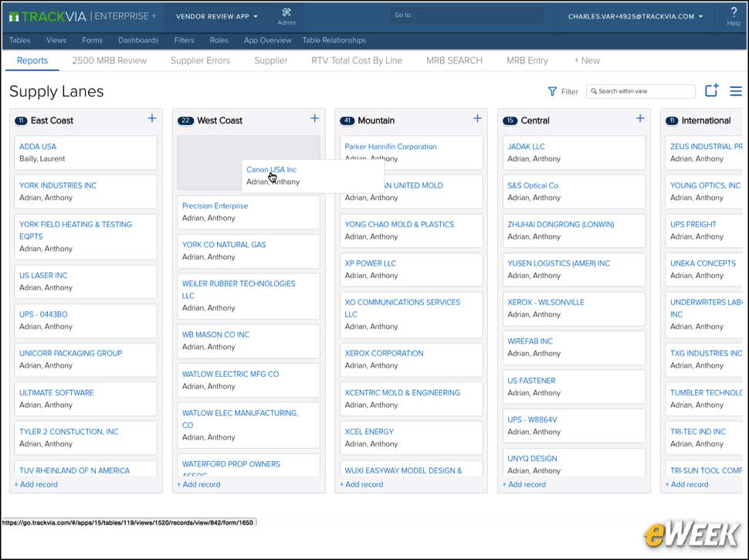Add a card to Mountain lane
This screenshot has height=560, width=749.
477,118
